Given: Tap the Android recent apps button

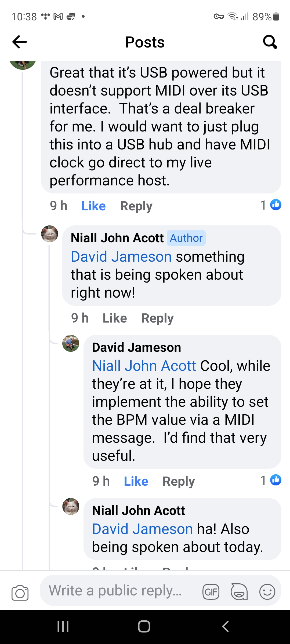Looking at the screenshot, I should click(63, 627).
